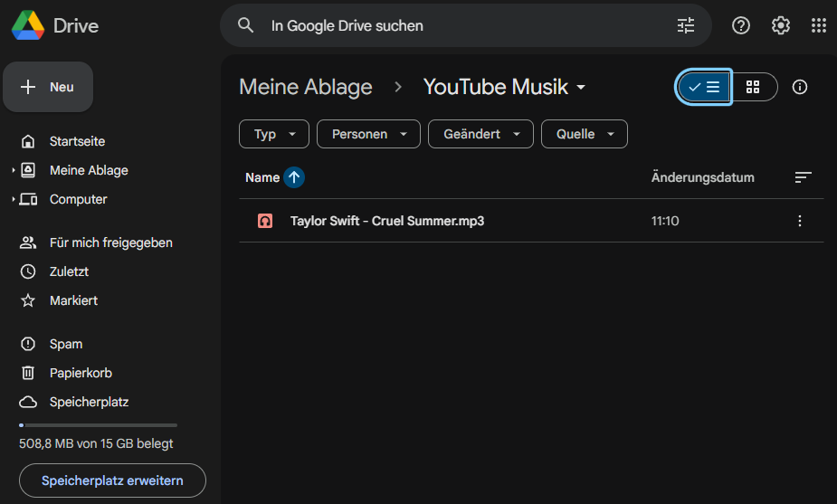Image resolution: width=837 pixels, height=504 pixels.
Task: Open Für mich freigegeben
Action: [x=110, y=242]
